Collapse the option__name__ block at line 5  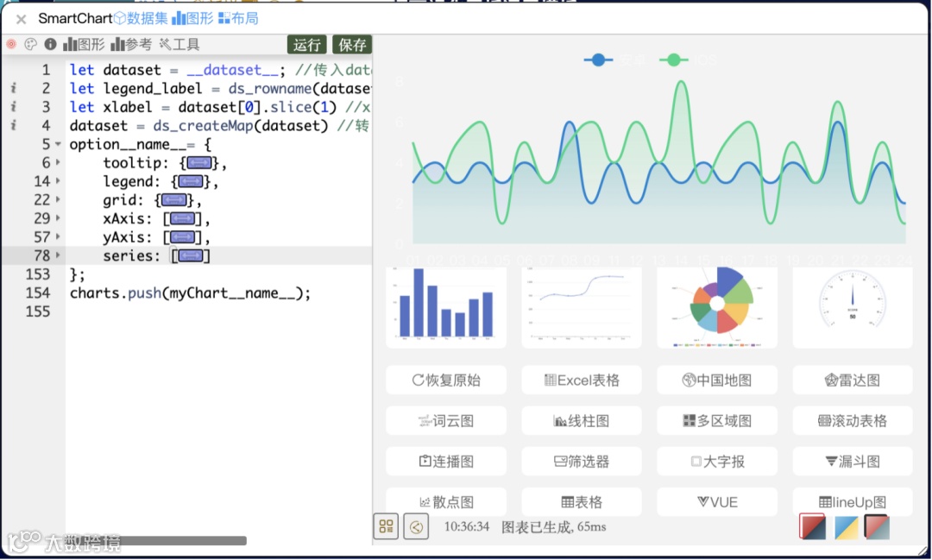pos(59,144)
